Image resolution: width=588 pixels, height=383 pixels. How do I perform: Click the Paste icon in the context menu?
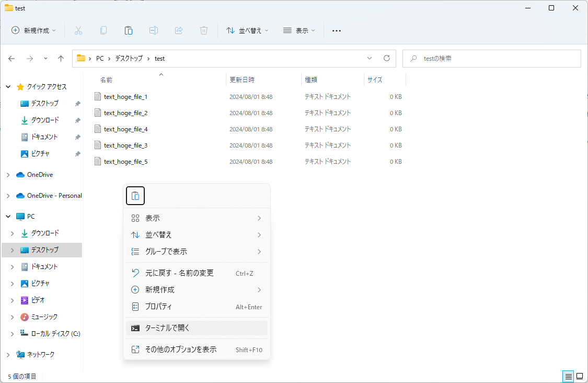(x=135, y=195)
